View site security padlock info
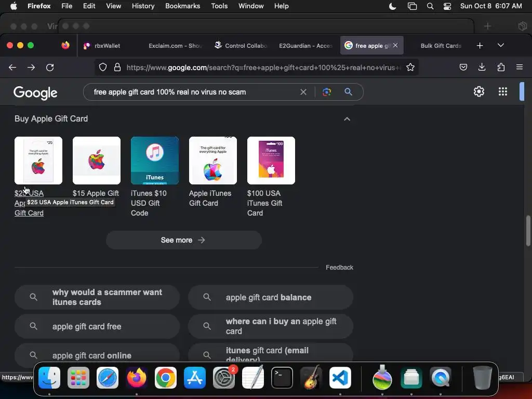The image size is (532, 399). coord(117,68)
